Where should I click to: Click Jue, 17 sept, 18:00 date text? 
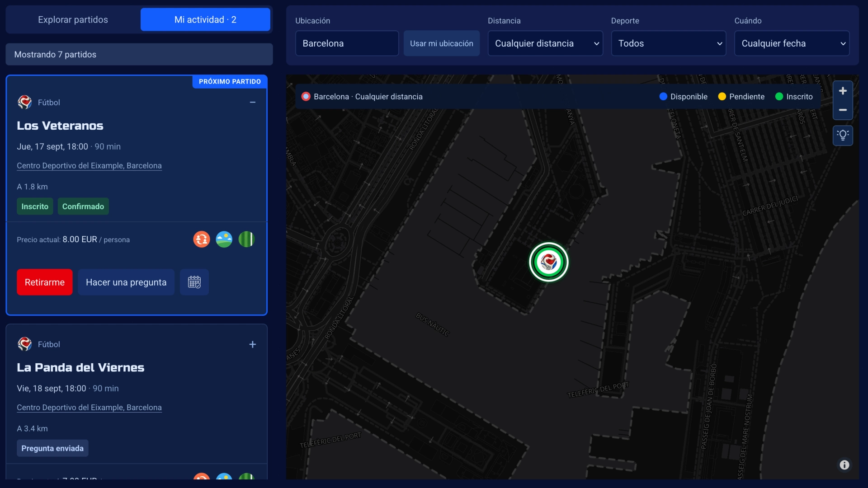click(52, 146)
